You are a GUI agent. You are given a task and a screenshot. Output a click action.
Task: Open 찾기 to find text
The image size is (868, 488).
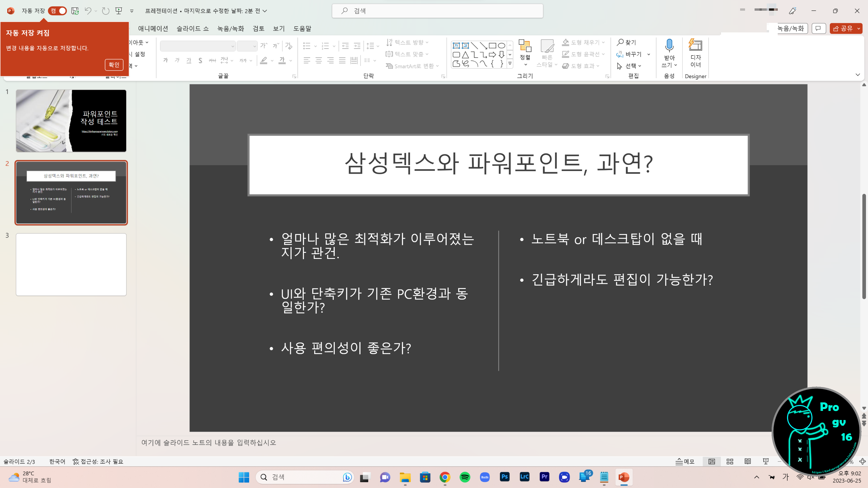626,43
